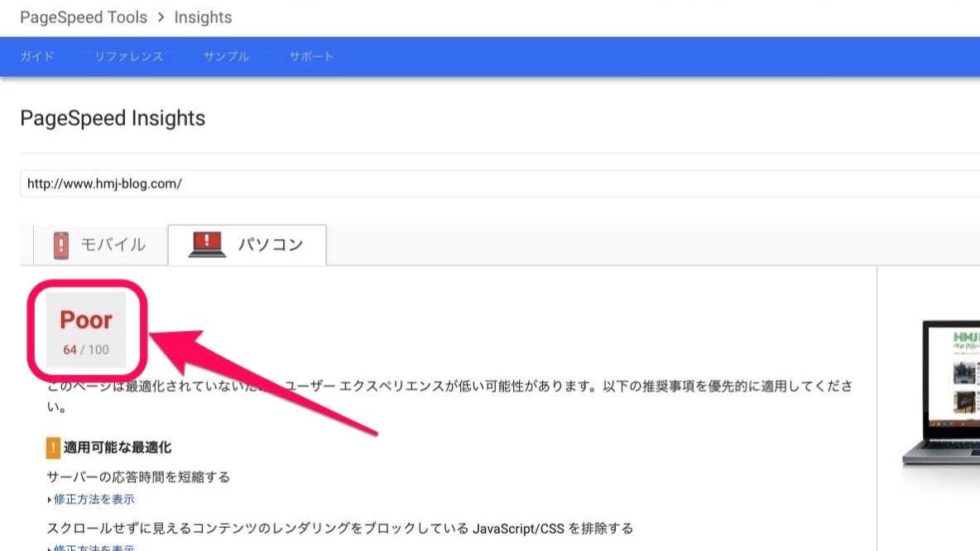Click the red mobile phone warning icon
Screen dimensions: 980x551
click(61, 245)
